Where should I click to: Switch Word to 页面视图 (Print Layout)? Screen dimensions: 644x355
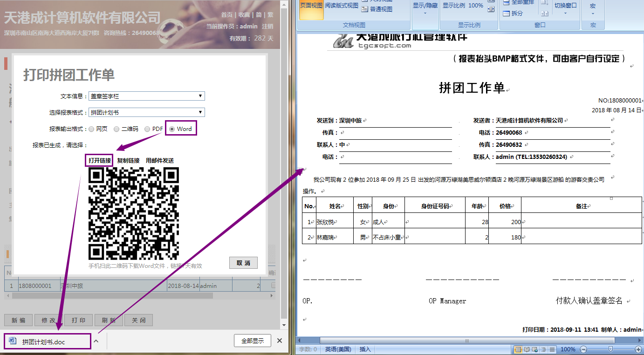[x=311, y=10]
